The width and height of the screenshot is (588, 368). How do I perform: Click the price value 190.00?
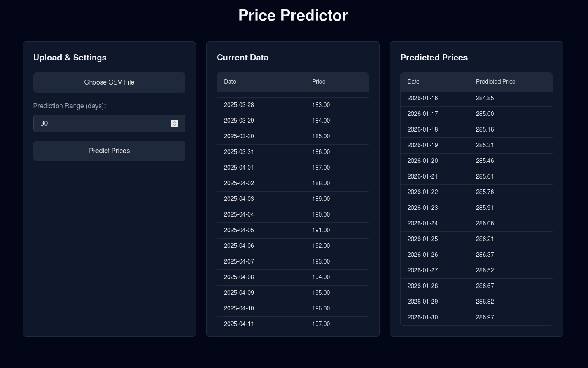coord(321,214)
